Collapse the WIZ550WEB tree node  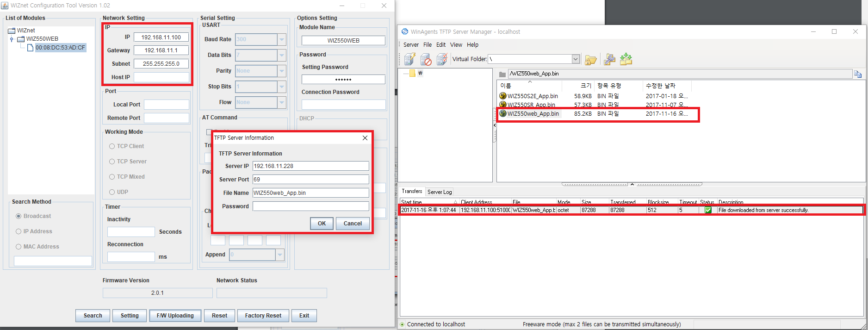pos(12,39)
